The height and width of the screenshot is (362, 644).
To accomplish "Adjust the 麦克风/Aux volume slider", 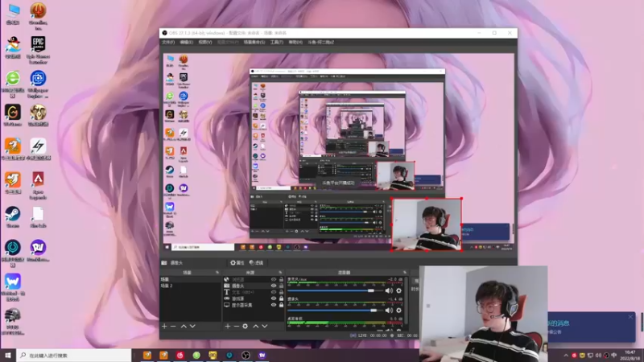I will coord(336,290).
